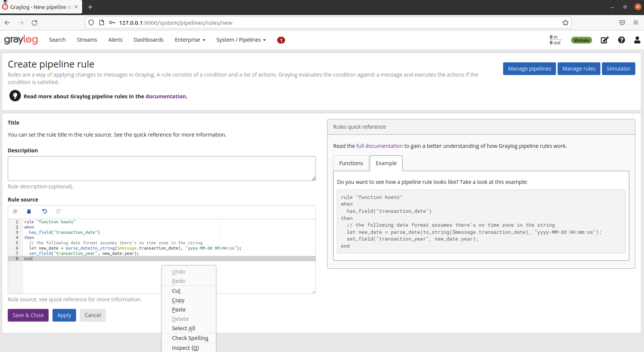Open the Firefox hamburger application menu
This screenshot has height=352, width=644.
coord(636,23)
